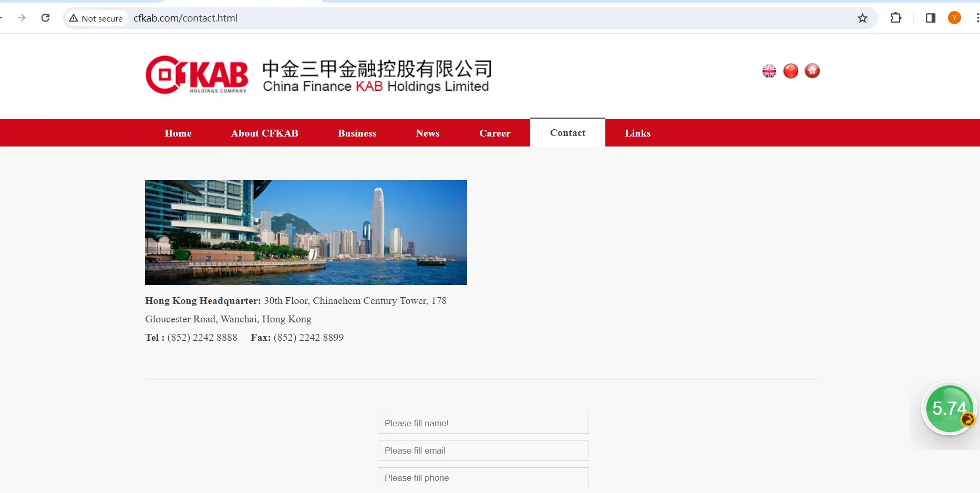The height and width of the screenshot is (493, 980).
Task: Click the Hong Kong harbour skyline photo
Action: (306, 233)
